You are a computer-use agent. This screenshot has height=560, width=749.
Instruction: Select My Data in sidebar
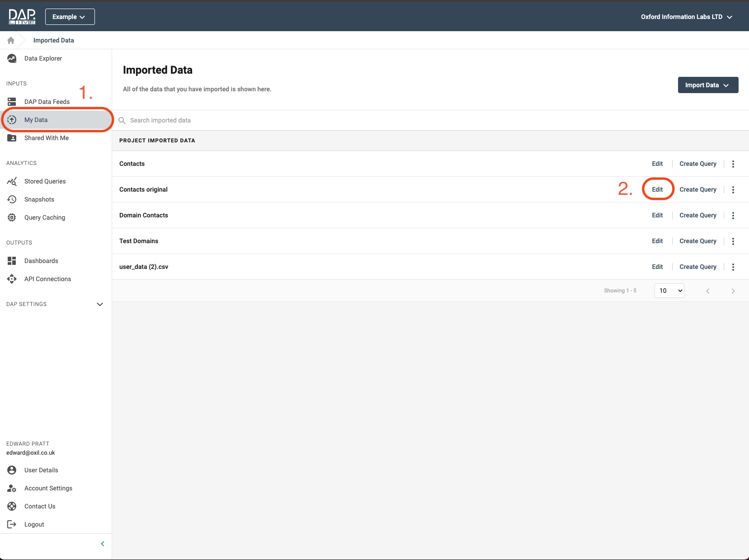36,120
